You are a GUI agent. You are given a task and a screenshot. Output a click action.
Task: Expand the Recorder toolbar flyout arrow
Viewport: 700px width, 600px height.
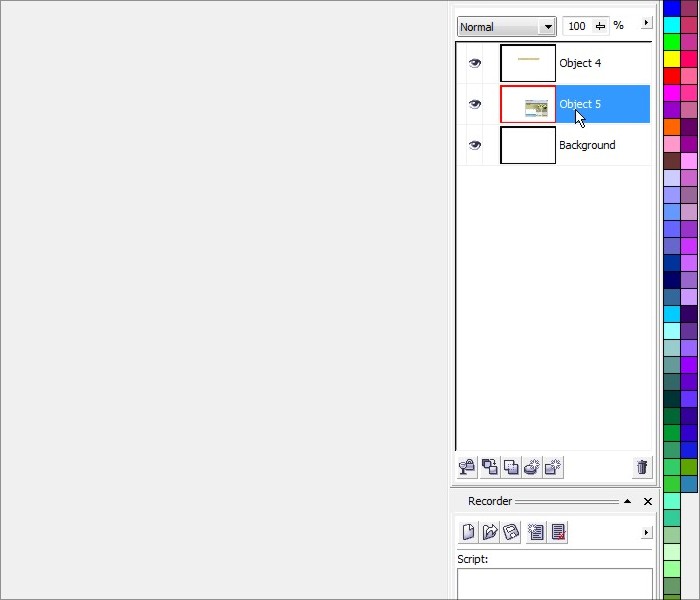click(x=646, y=532)
